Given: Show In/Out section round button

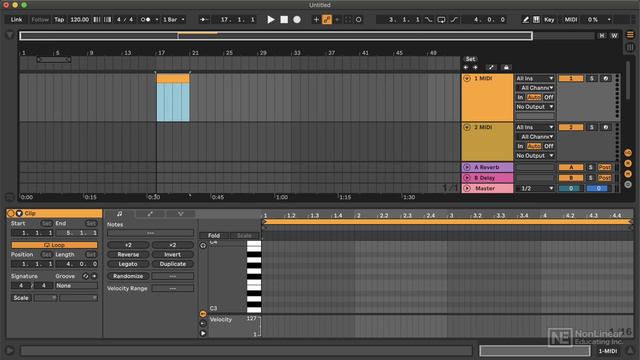Looking at the screenshot, I should click(x=628, y=153).
